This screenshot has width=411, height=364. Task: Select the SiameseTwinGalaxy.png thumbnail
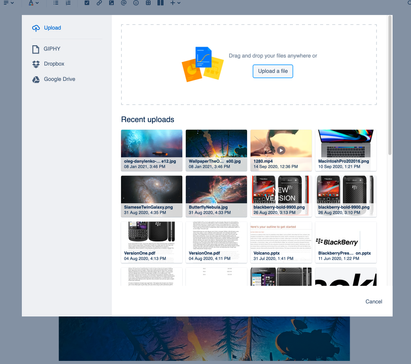pos(152,196)
